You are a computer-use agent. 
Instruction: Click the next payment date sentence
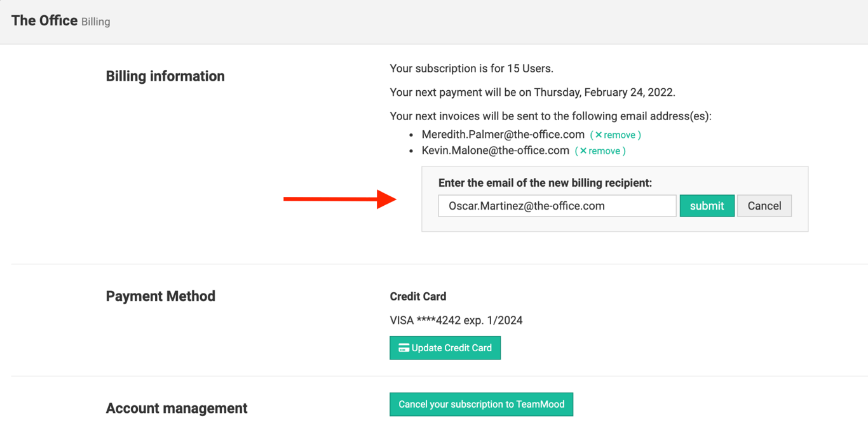coord(532,93)
